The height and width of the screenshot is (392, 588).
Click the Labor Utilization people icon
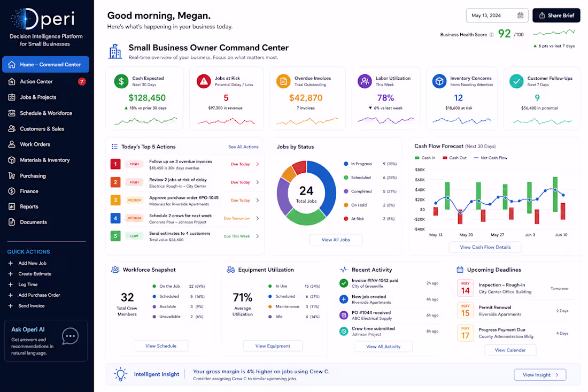click(365, 81)
